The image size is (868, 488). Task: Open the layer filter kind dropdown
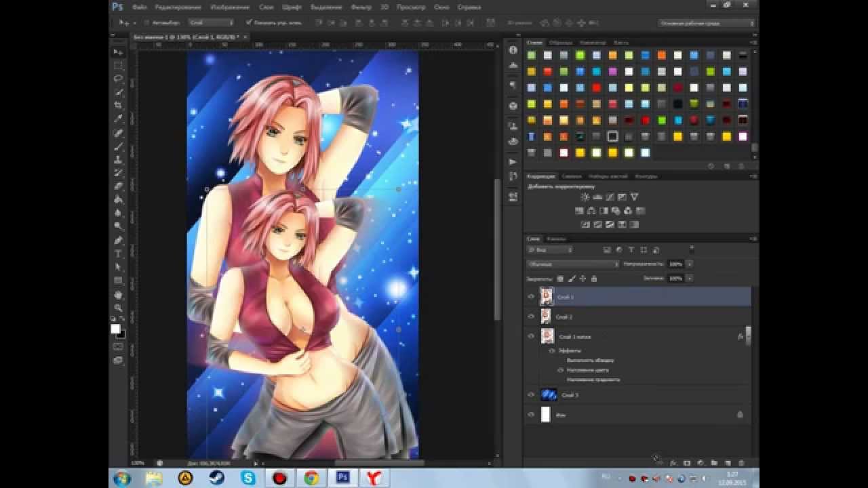[x=551, y=250]
